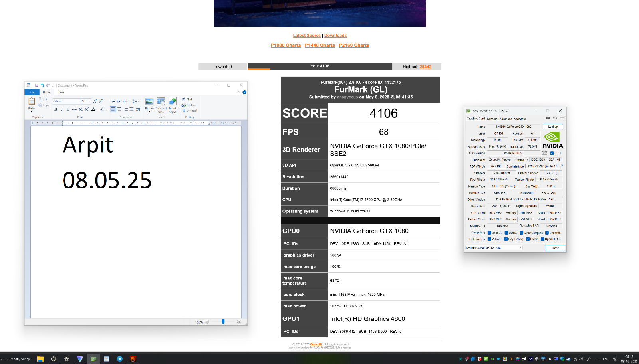Open the GPU-Z hamburger menu
Screen dimensions: 639x364
(x=562, y=118)
